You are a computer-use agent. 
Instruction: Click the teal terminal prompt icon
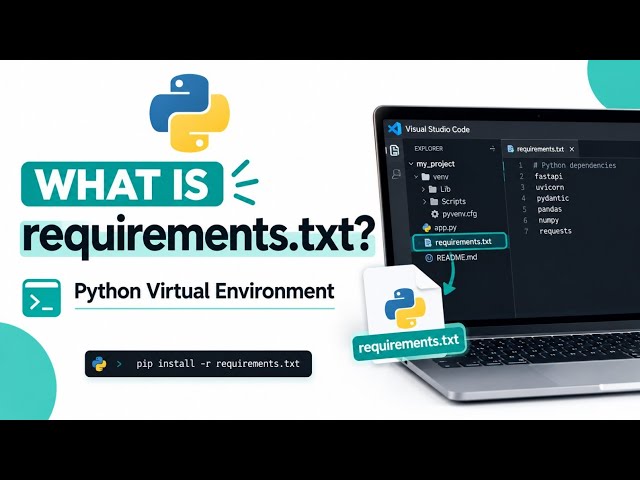click(42, 298)
